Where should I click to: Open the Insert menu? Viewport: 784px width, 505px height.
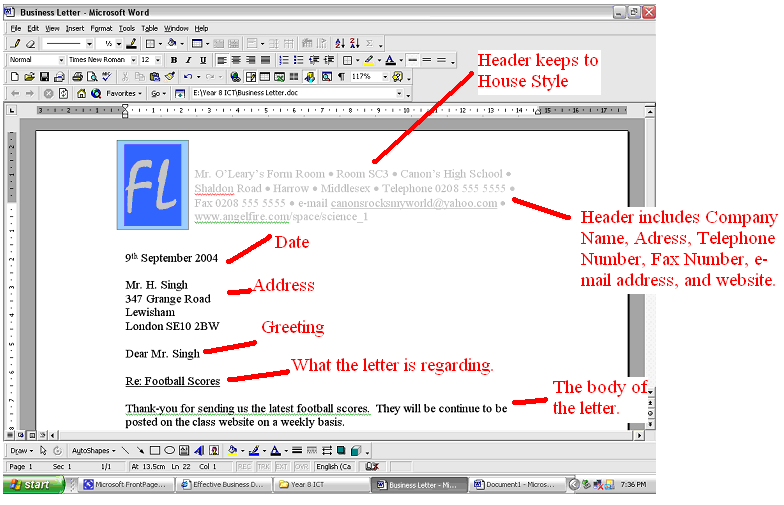pyautogui.click(x=75, y=28)
